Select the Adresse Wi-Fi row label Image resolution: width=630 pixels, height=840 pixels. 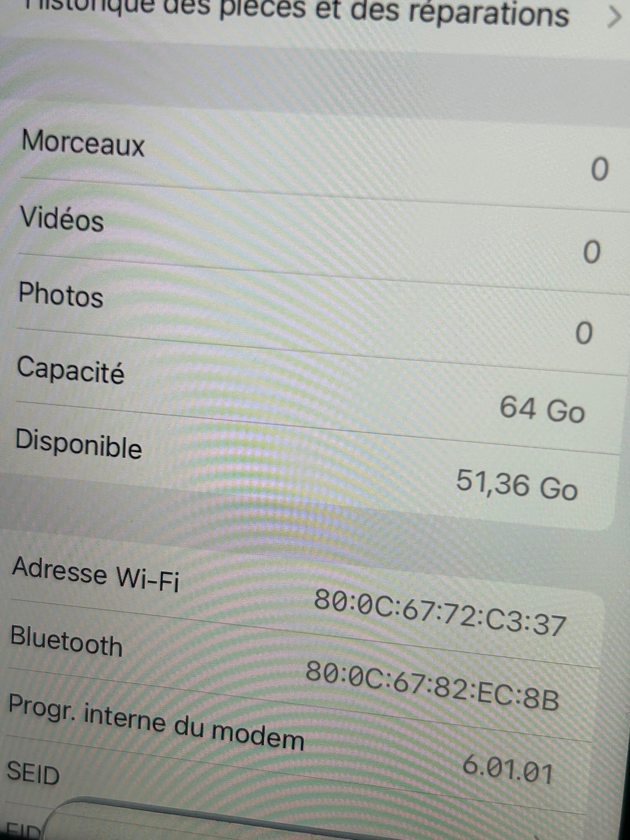pos(95,575)
